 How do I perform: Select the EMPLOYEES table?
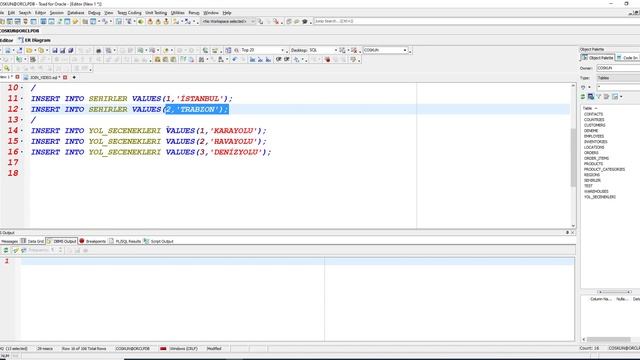[x=594, y=136]
